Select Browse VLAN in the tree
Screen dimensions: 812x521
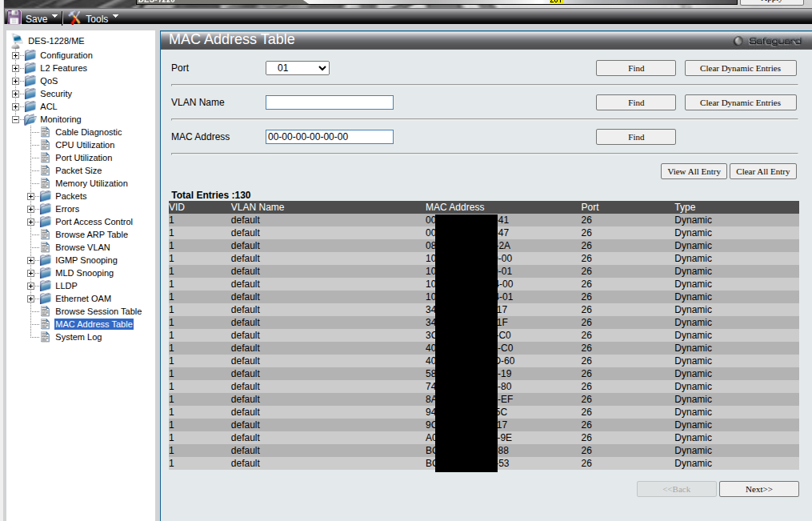click(x=82, y=247)
